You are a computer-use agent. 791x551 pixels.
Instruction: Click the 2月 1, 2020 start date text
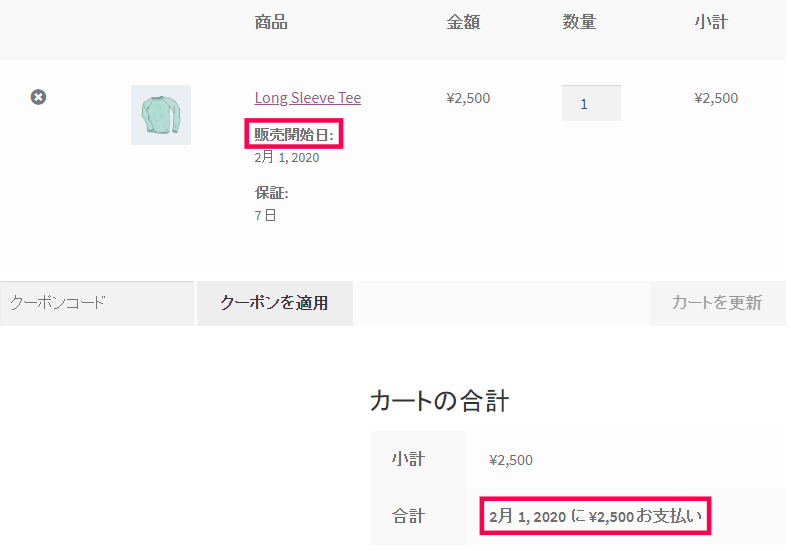coord(287,157)
